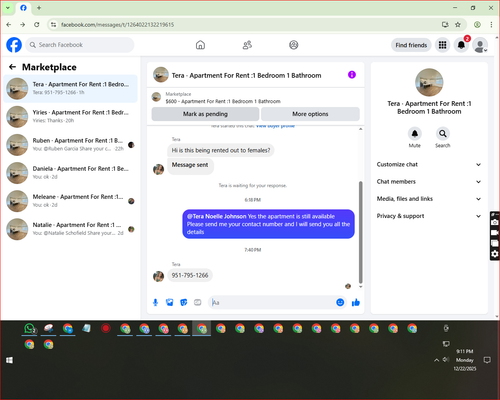
Task: Click the $600 Apartment For Rent listing line
Action: click(223, 101)
